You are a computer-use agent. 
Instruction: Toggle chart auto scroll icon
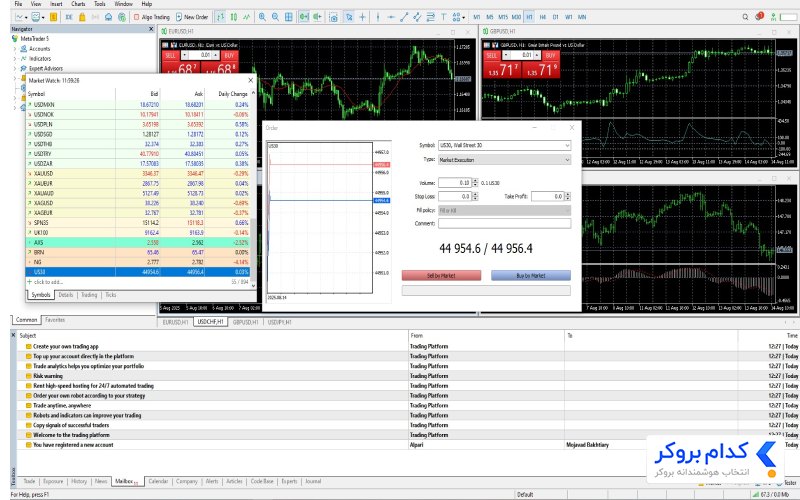click(x=304, y=17)
